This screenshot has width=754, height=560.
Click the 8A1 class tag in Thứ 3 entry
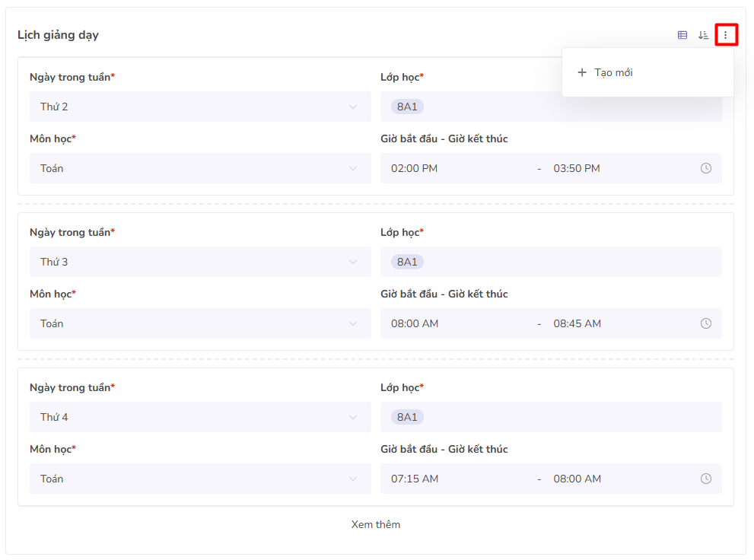(x=407, y=262)
